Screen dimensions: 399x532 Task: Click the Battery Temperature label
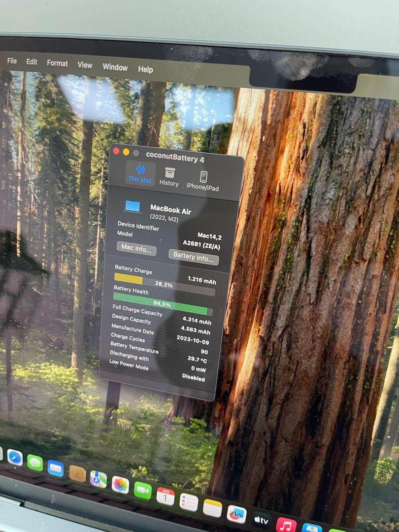(x=134, y=347)
